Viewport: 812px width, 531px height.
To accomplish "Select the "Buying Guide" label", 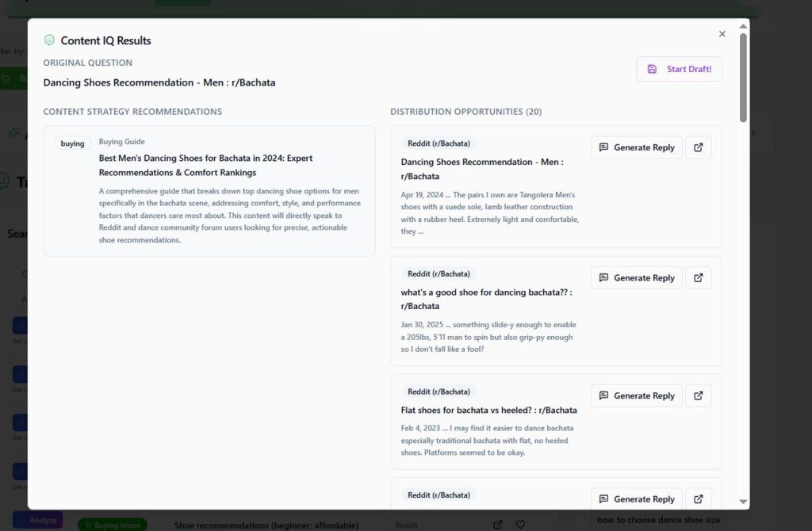I will tap(121, 141).
